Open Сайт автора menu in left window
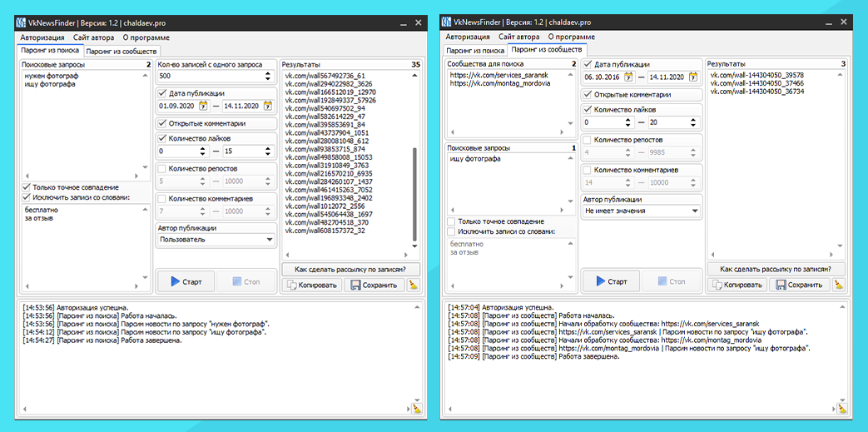The width and height of the screenshot is (868, 432). [93, 37]
